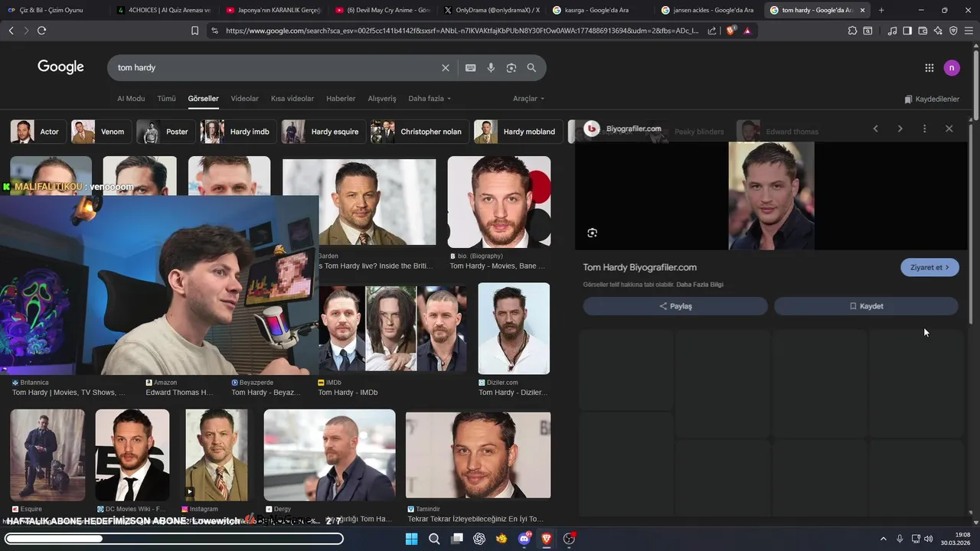Open the on-screen keyboard input tool
The image size is (980, 551).
(x=471, y=68)
